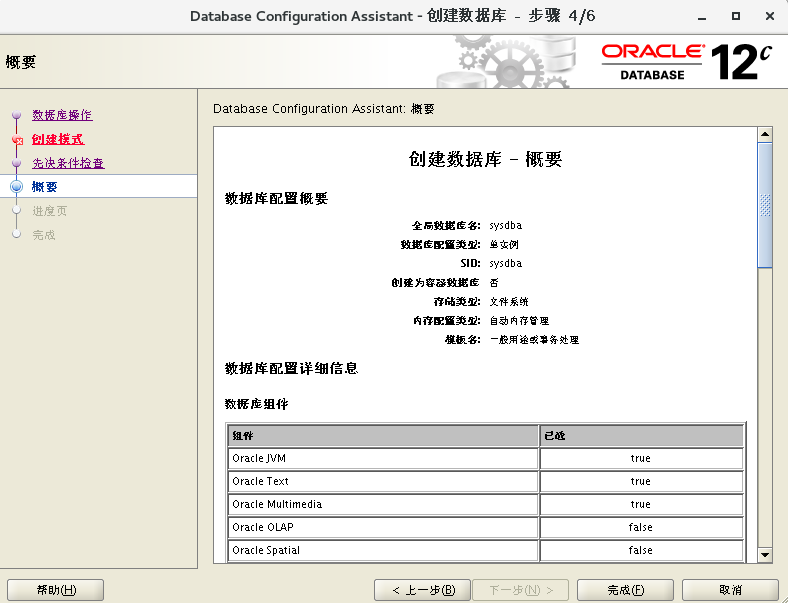Maximize the Database Configuration Assistant window
Image resolution: width=788 pixels, height=603 pixels.
(x=736, y=16)
